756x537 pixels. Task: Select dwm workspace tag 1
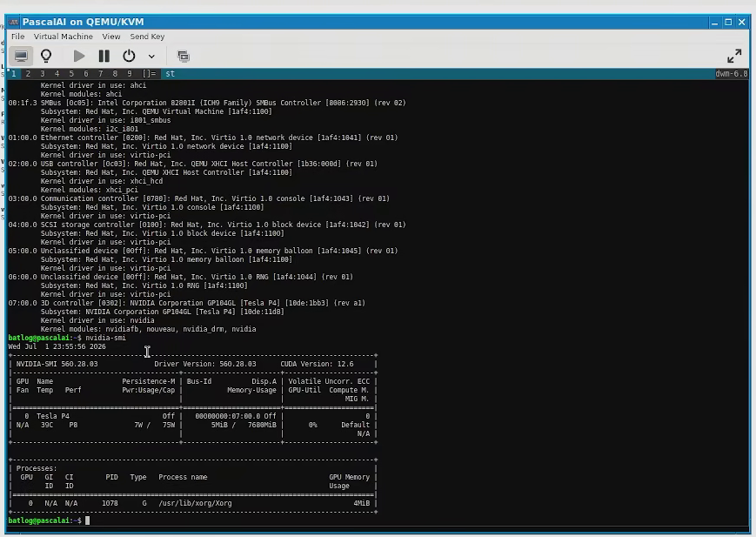click(14, 74)
